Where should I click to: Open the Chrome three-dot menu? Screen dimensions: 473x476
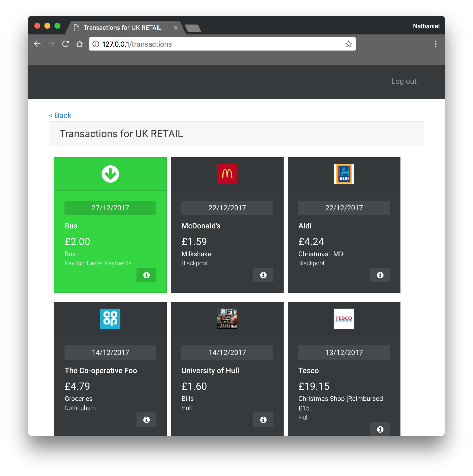(x=435, y=44)
